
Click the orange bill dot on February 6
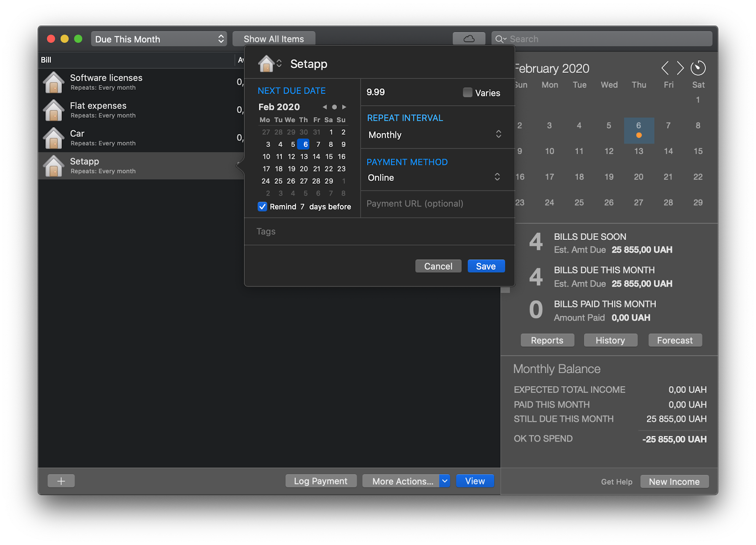(639, 135)
